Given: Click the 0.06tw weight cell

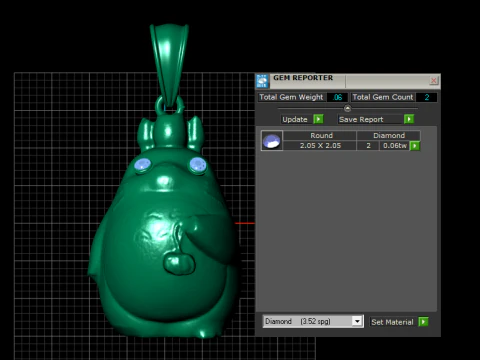Looking at the screenshot, I should tap(395, 146).
